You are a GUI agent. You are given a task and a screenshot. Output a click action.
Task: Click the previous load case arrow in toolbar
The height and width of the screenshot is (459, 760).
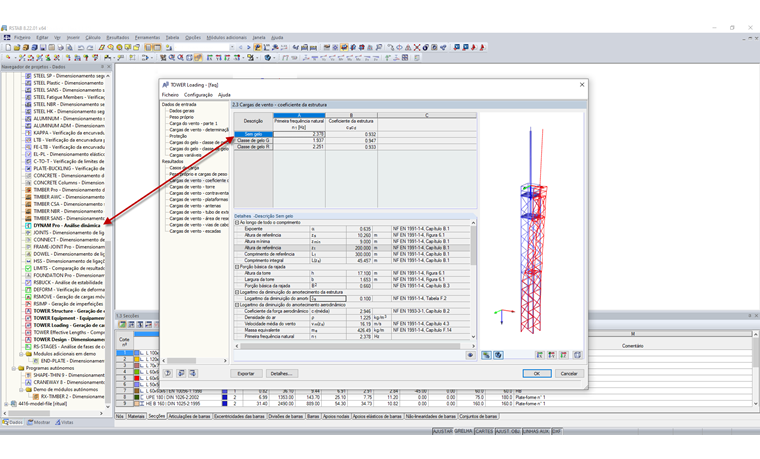[x=241, y=47]
